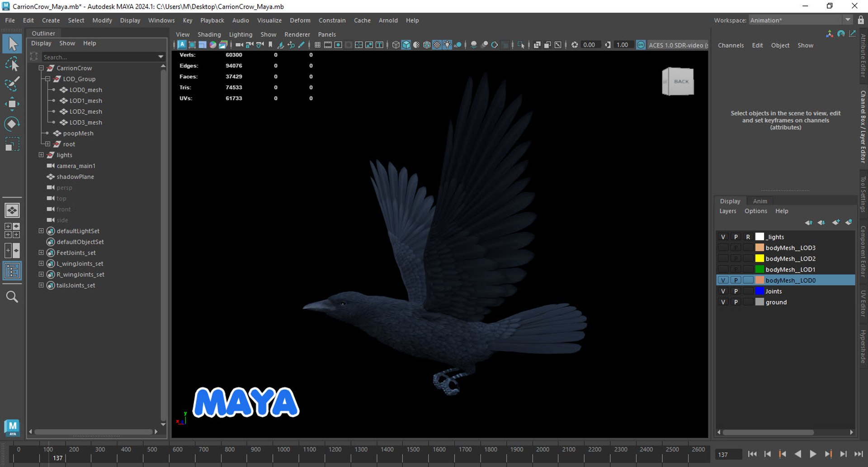Toggle use all lights bulb icon

click(x=447, y=45)
